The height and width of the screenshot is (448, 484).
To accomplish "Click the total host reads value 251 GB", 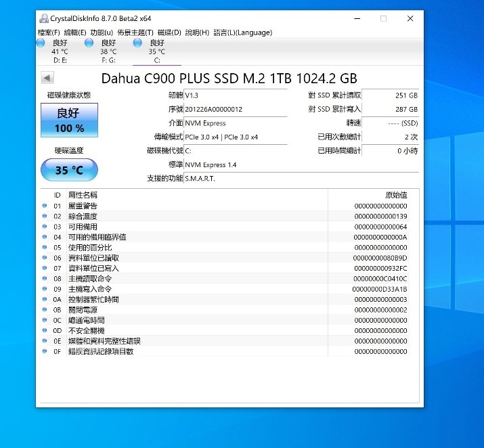I will (x=391, y=95).
